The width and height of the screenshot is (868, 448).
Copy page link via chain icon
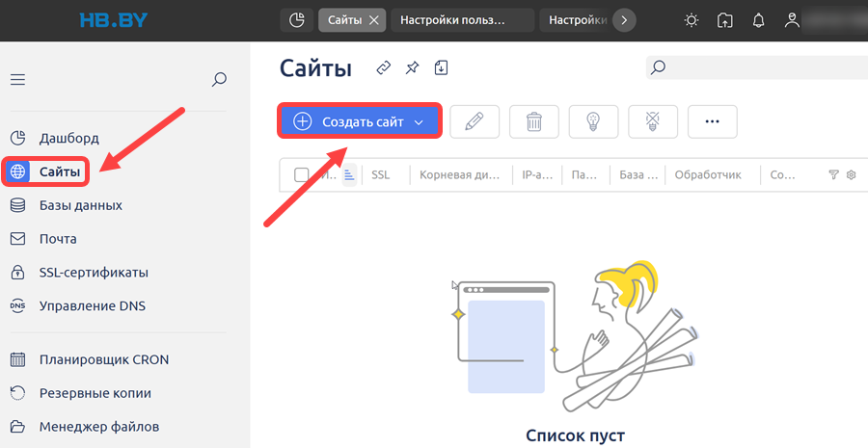click(x=383, y=68)
